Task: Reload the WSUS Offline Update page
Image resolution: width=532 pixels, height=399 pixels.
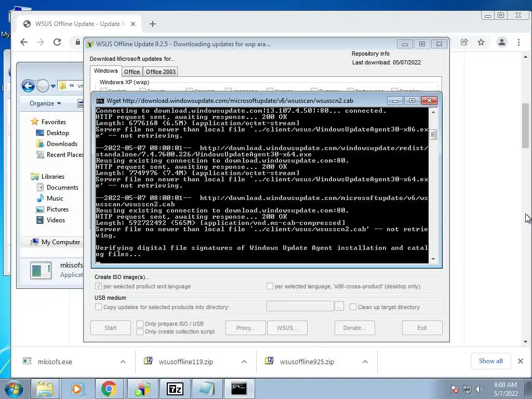Action: [x=57, y=42]
